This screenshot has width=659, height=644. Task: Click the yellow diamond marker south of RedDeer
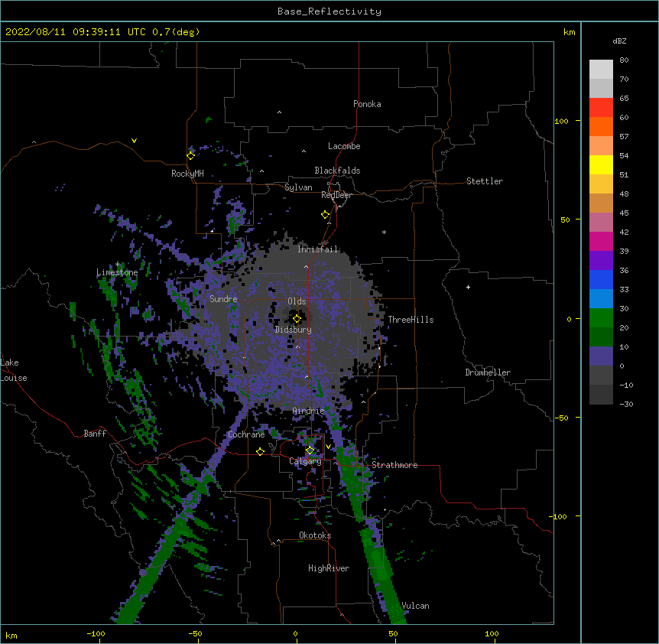click(x=325, y=215)
